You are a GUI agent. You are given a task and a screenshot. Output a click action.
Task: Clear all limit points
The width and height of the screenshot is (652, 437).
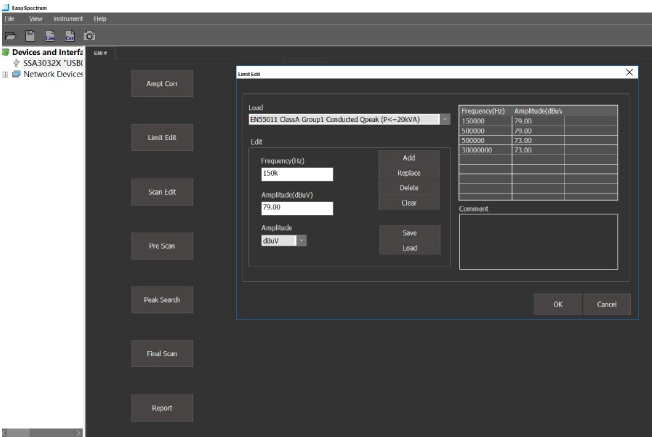pyautogui.click(x=409, y=203)
